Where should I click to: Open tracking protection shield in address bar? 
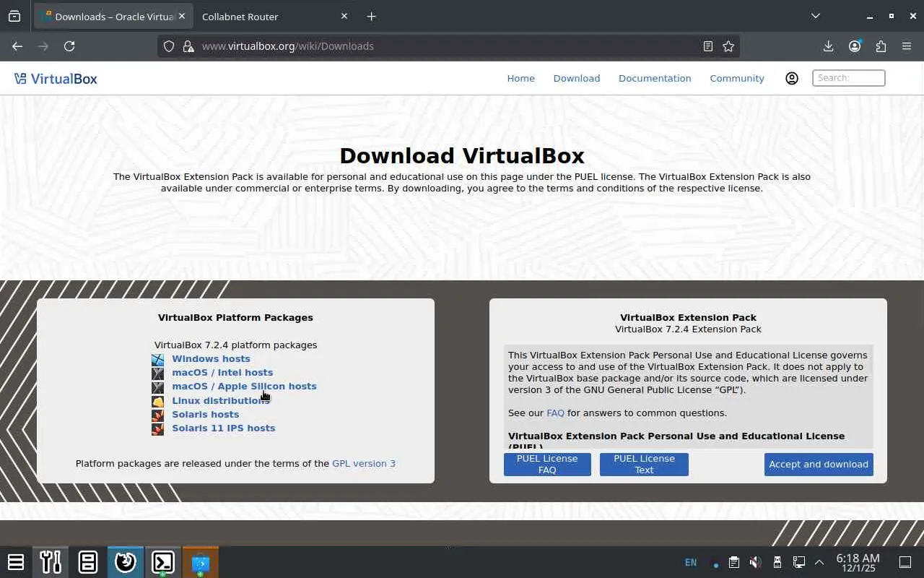pyautogui.click(x=169, y=46)
